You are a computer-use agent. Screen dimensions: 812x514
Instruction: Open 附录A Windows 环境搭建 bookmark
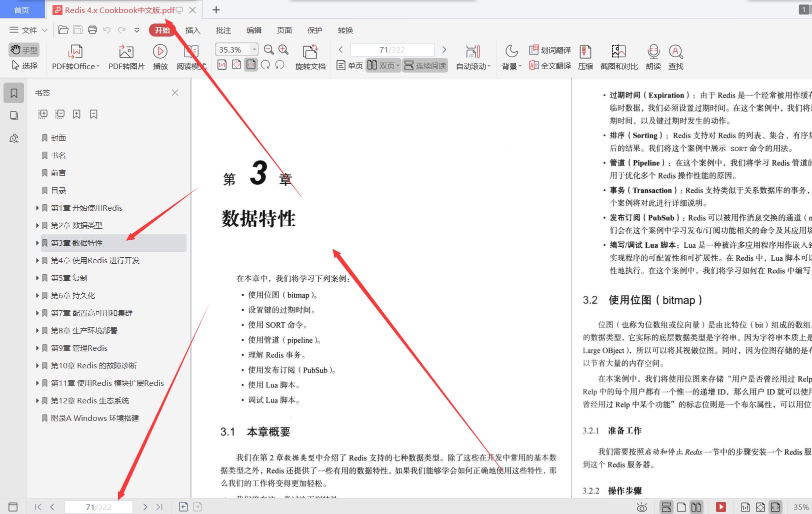pyautogui.click(x=95, y=418)
